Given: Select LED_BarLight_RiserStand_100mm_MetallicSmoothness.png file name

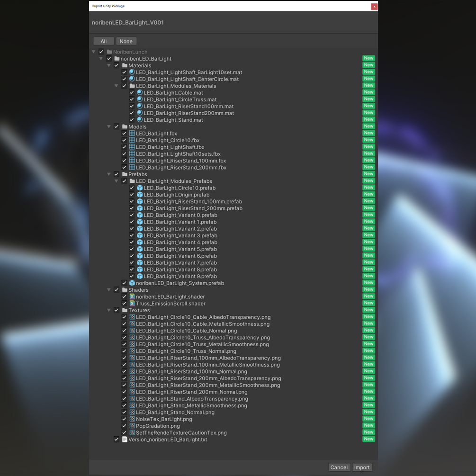Looking at the screenshot, I should [208, 365].
